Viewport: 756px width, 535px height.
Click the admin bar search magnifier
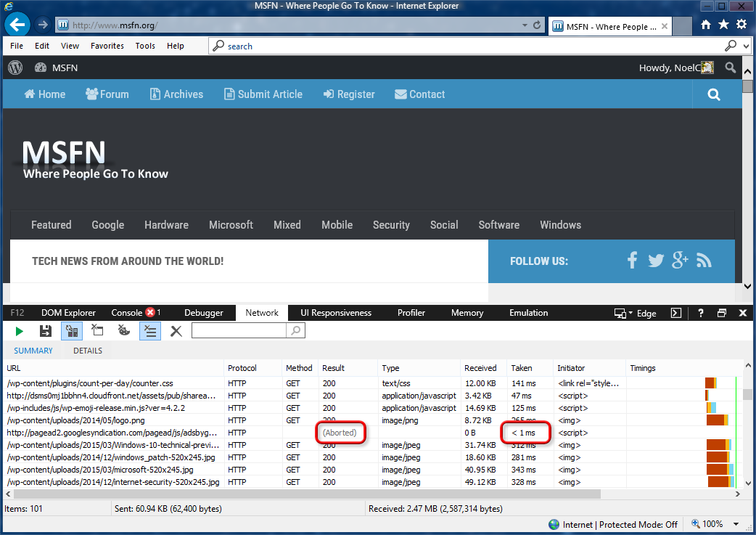pos(731,68)
